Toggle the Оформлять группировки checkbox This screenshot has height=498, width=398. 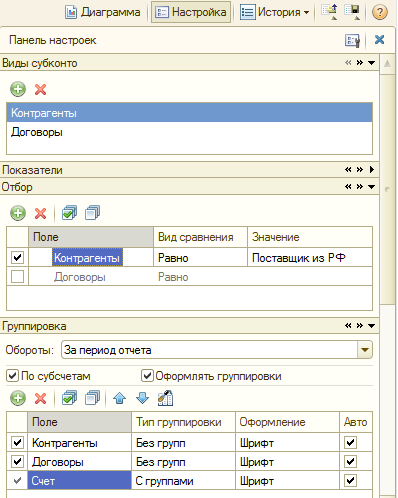tap(147, 376)
